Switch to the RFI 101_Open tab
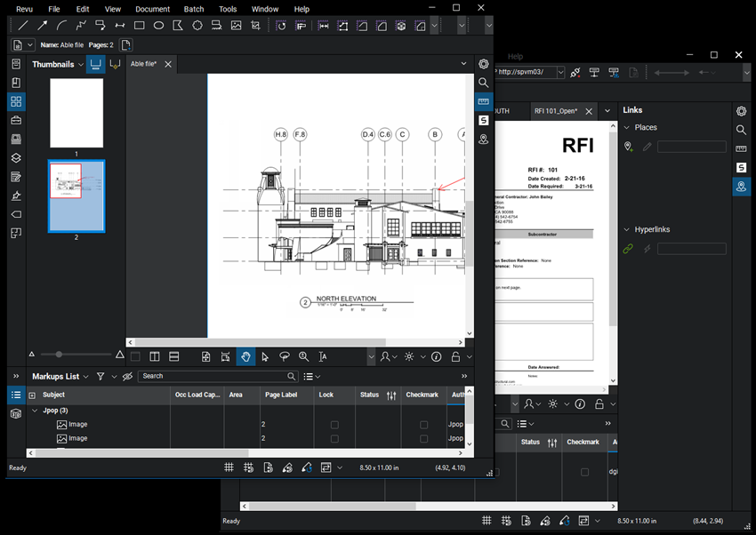The width and height of the screenshot is (756, 535). [555, 111]
